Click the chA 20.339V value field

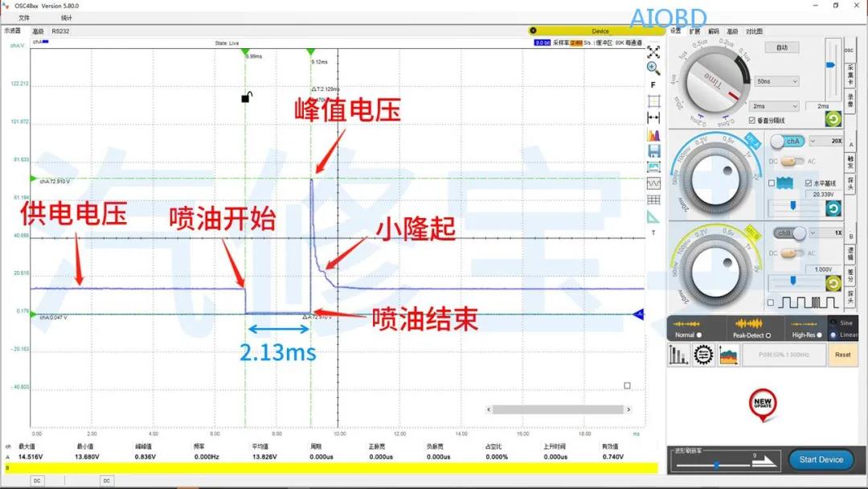(x=823, y=195)
